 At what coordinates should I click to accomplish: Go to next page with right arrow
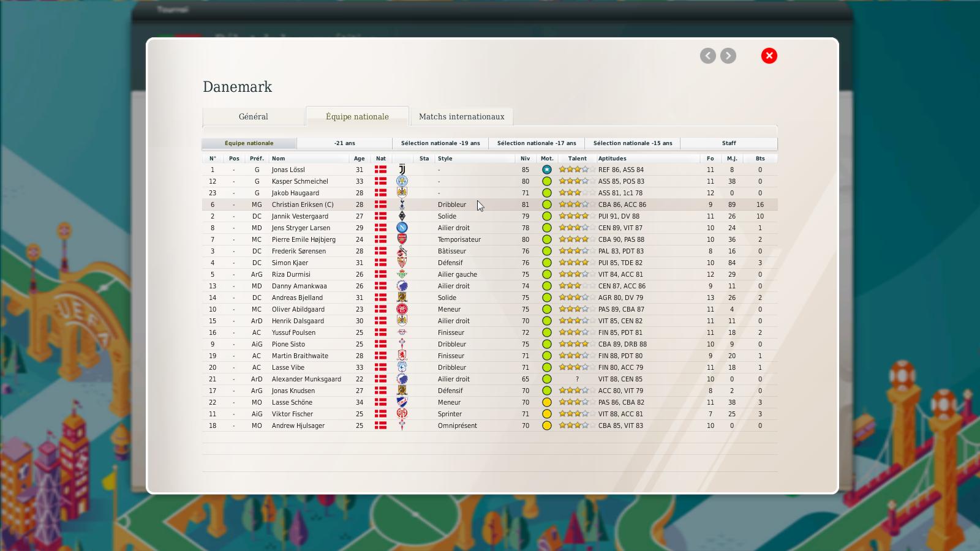(728, 56)
